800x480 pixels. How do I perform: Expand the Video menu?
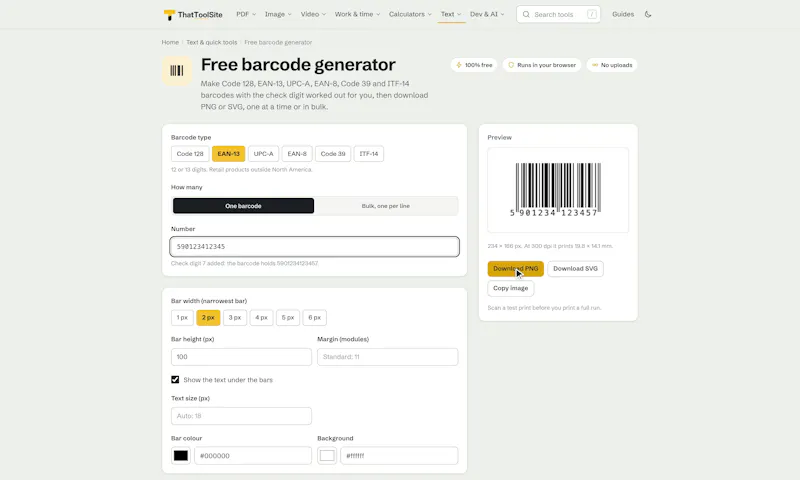313,14
